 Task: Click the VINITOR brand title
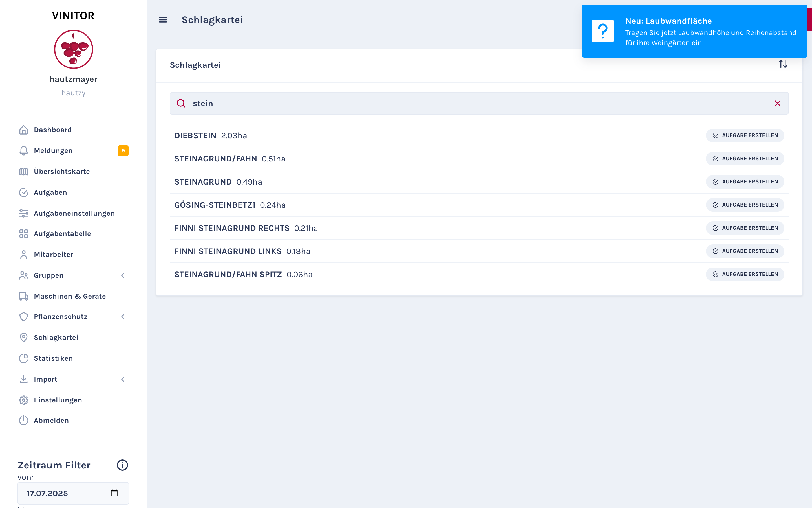click(73, 16)
